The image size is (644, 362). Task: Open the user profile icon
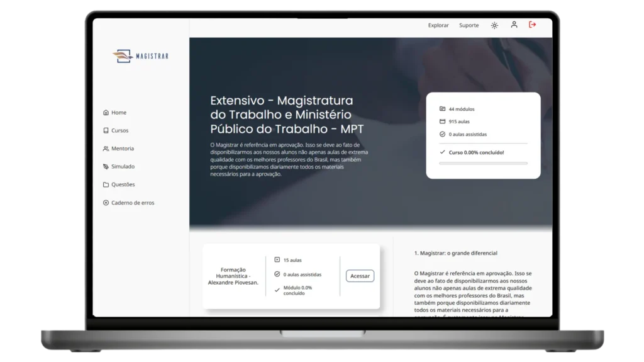click(514, 25)
